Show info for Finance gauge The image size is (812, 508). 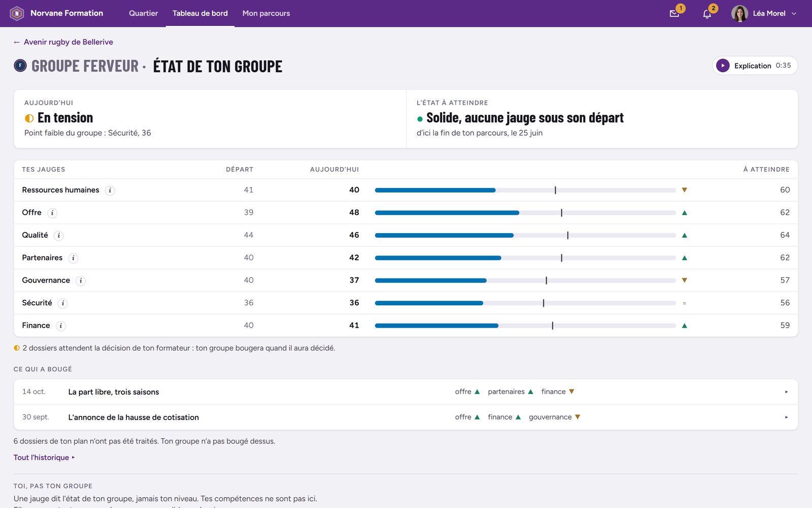tap(61, 326)
